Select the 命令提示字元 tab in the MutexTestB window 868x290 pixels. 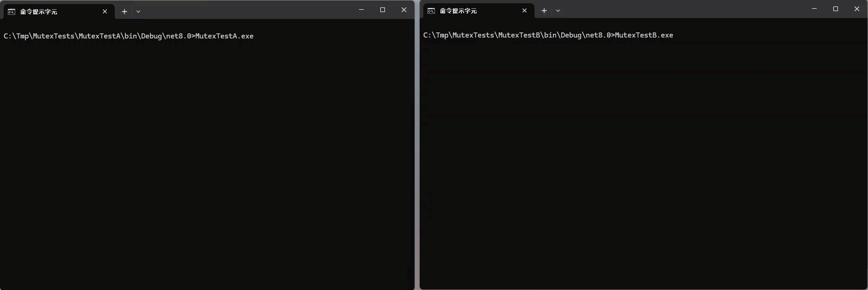458,11
